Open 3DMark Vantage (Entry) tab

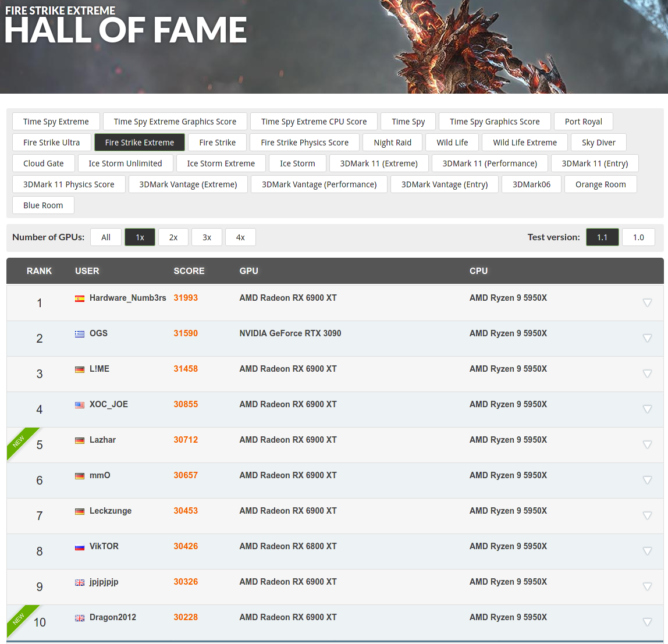445,184
